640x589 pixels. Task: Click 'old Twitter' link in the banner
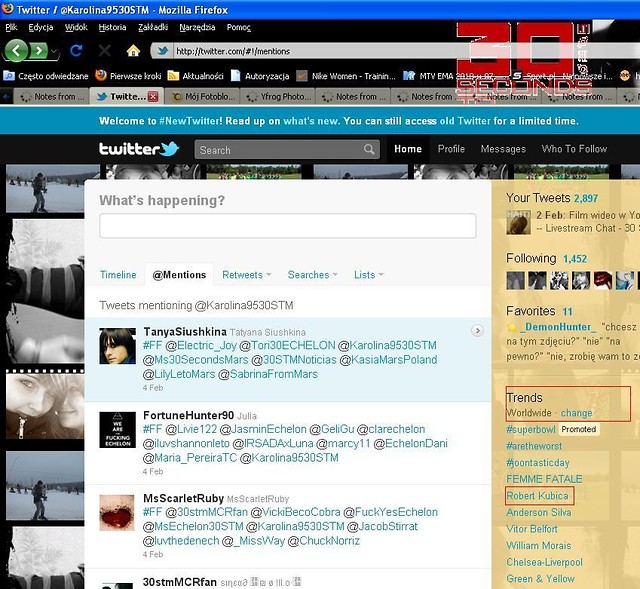click(x=465, y=121)
